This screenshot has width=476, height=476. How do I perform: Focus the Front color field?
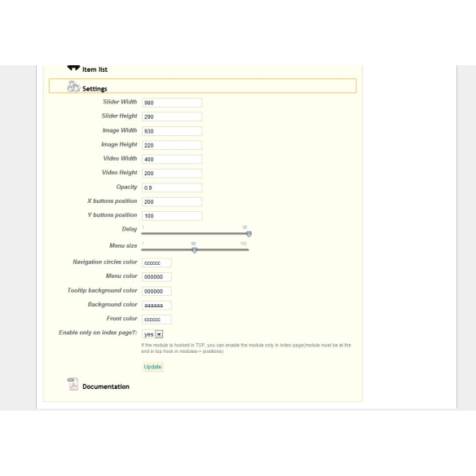tap(156, 320)
